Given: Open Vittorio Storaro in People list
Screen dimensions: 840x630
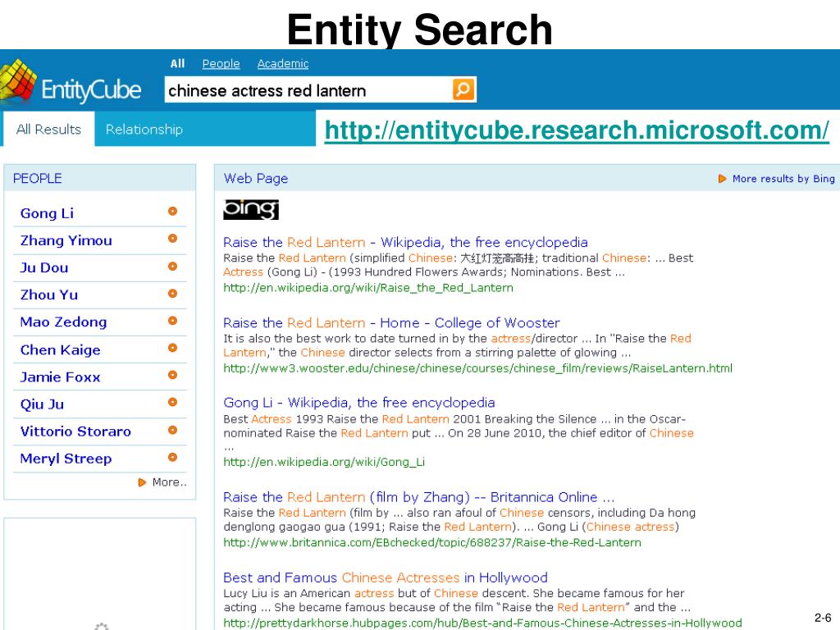Looking at the screenshot, I should 75,431.
